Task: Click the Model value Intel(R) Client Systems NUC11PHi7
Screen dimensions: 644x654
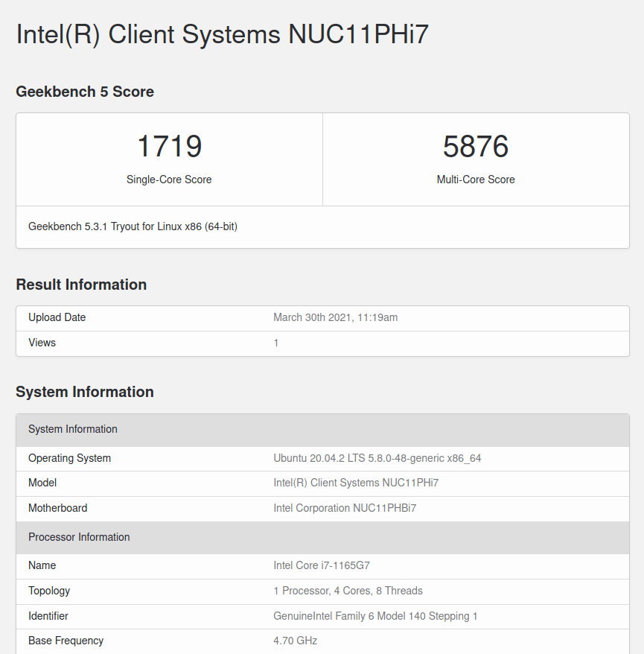Action: click(356, 483)
